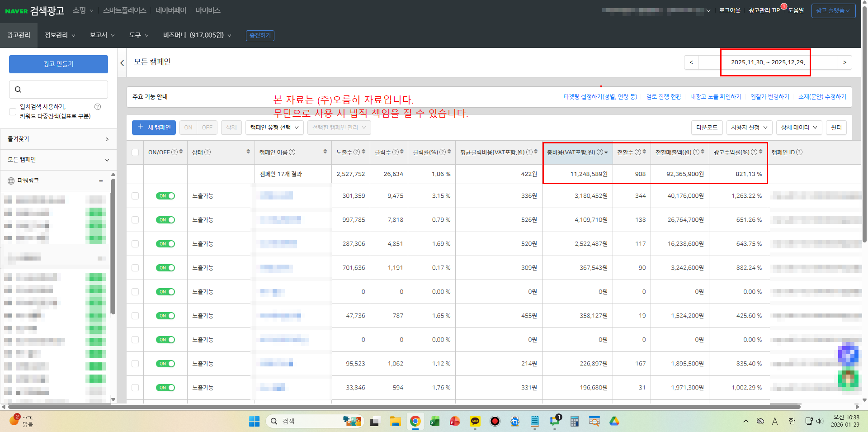Image resolution: width=868 pixels, height=432 pixels.
Task: Click the search magnifier in the left sidebar
Action: (18, 89)
